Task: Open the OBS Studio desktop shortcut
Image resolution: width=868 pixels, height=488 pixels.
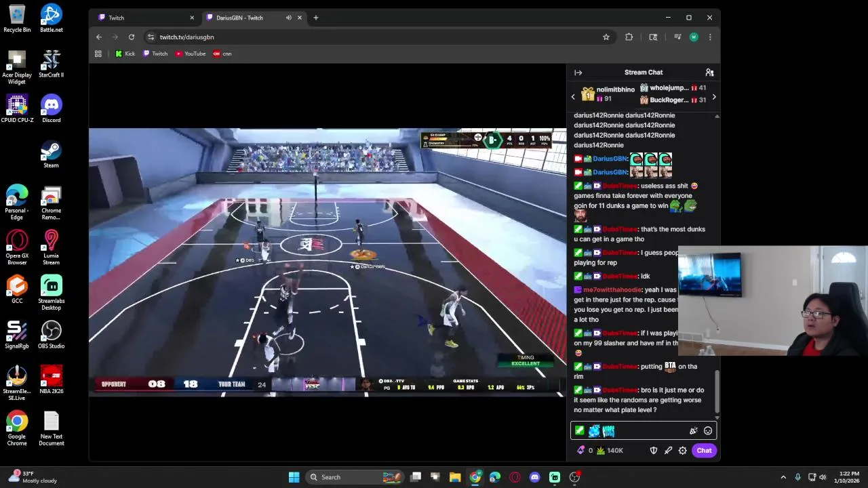Action: click(x=52, y=335)
